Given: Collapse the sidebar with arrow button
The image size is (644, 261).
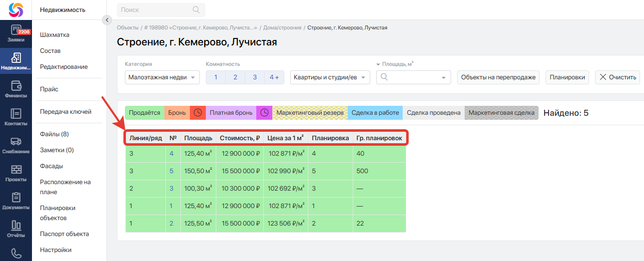Looking at the screenshot, I should [106, 20].
